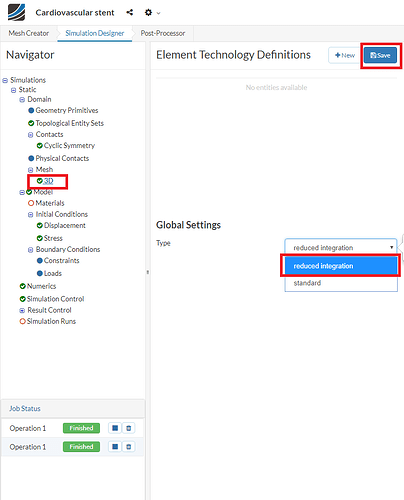The image size is (404, 500).
Task: Click the green check icon beside Stress
Action: point(40,238)
